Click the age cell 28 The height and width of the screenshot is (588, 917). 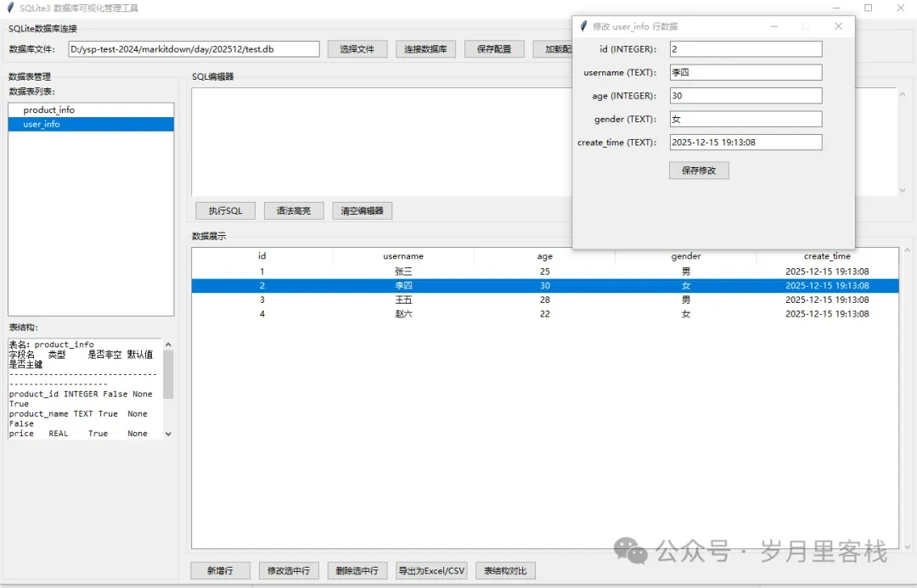(544, 300)
